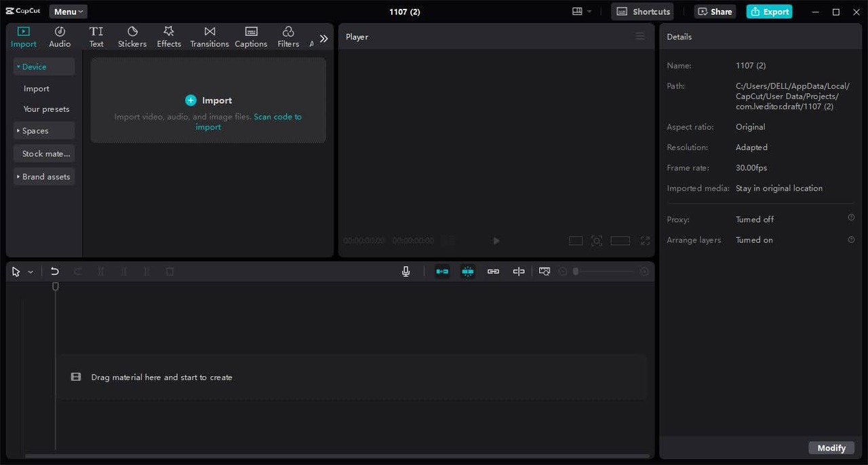The image size is (868, 465).
Task: Open the cursor tool dropdown arrow
Action: pyautogui.click(x=30, y=271)
